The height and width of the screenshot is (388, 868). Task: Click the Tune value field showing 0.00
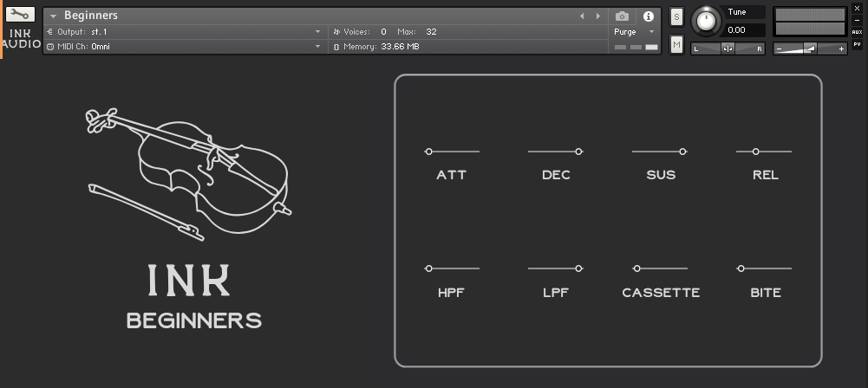746,30
